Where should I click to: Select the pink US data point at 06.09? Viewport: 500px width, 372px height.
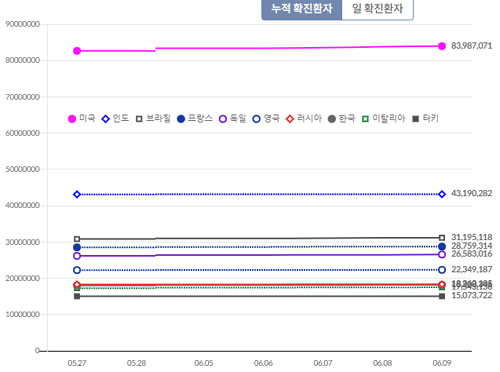pos(442,46)
